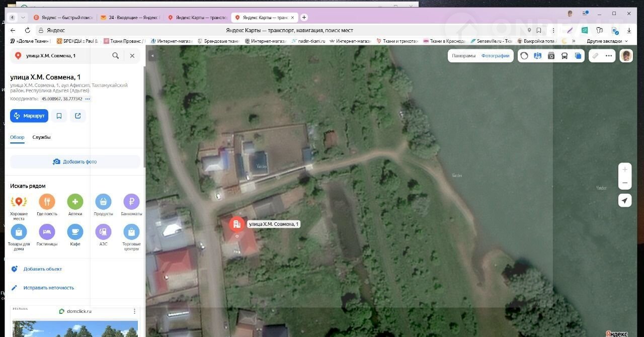
Task: Toggle Панорамы panorama layer
Action: [x=463, y=56]
